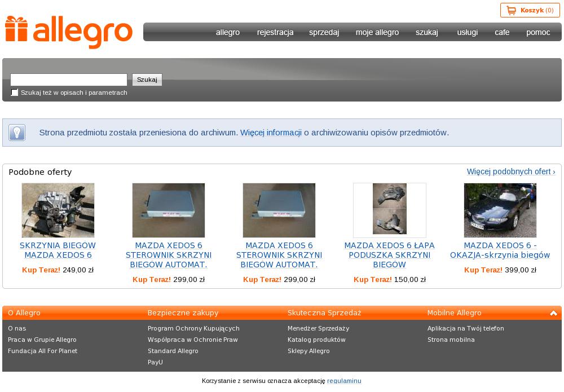Open MAZDA XEDOS 6 - OKAZJA-skrzynia biegów offer
The image size is (564, 392).
[500, 250]
